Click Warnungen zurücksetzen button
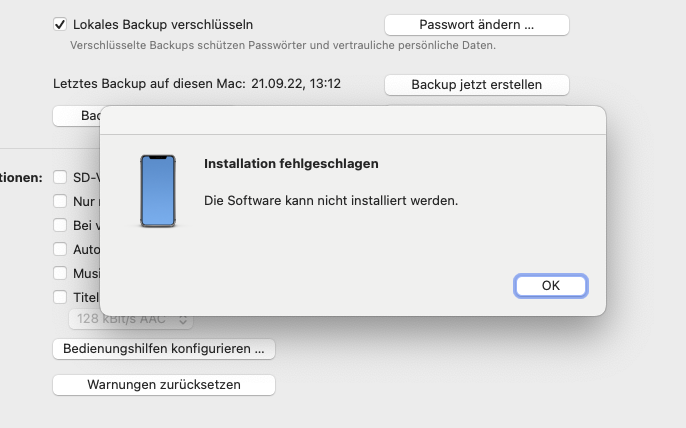 click(x=164, y=385)
